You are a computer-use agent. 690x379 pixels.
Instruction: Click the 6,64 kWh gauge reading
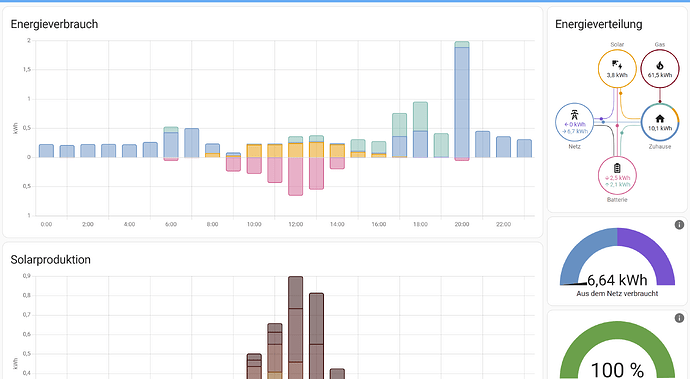(x=617, y=280)
